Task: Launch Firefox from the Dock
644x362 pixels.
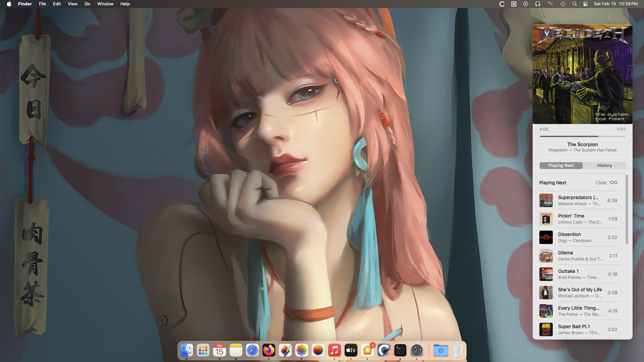Action: 269,351
